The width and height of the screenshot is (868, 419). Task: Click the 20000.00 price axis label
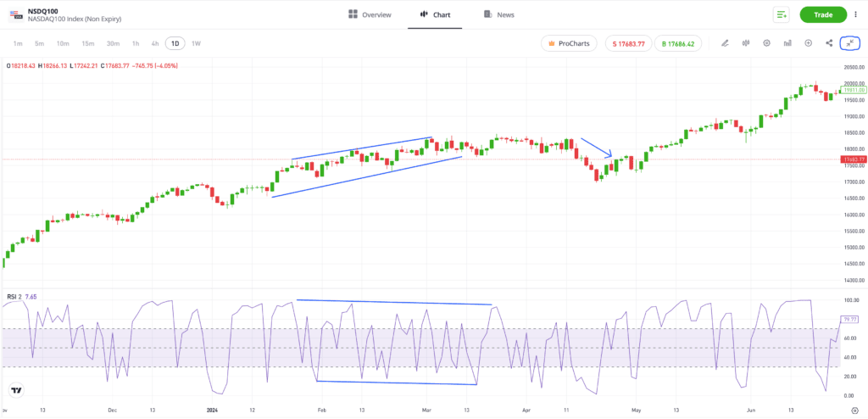pyautogui.click(x=854, y=83)
